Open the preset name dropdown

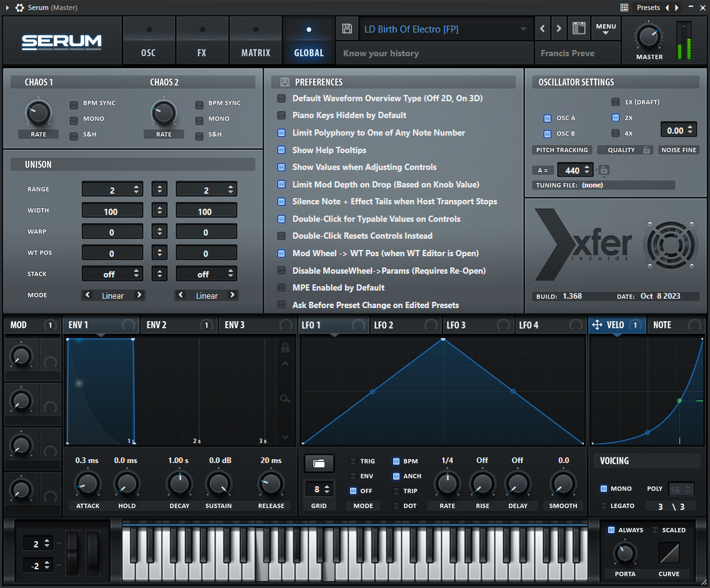click(x=523, y=29)
